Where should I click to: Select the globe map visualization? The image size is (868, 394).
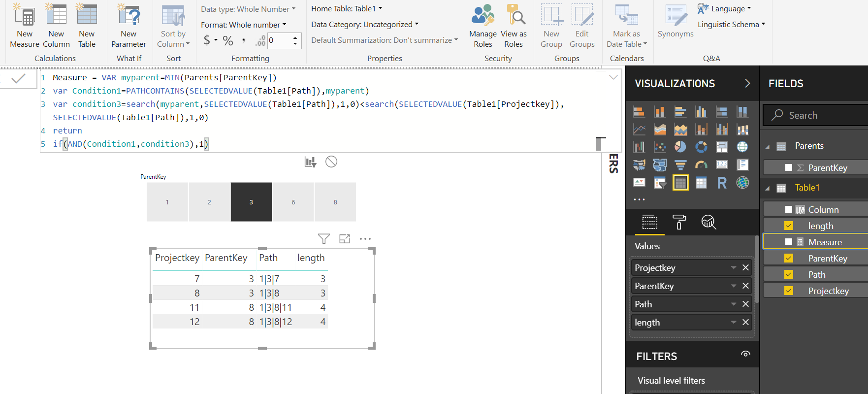742,147
